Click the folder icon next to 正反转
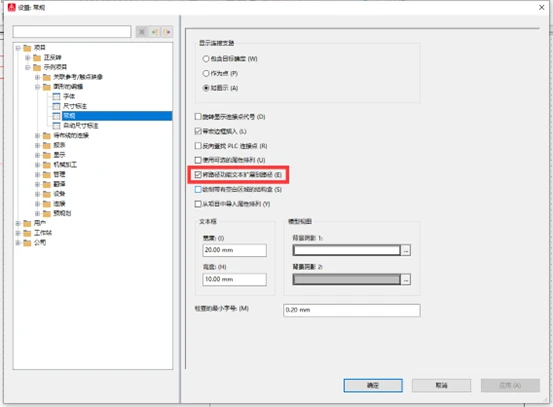The image size is (553, 407). [37, 57]
